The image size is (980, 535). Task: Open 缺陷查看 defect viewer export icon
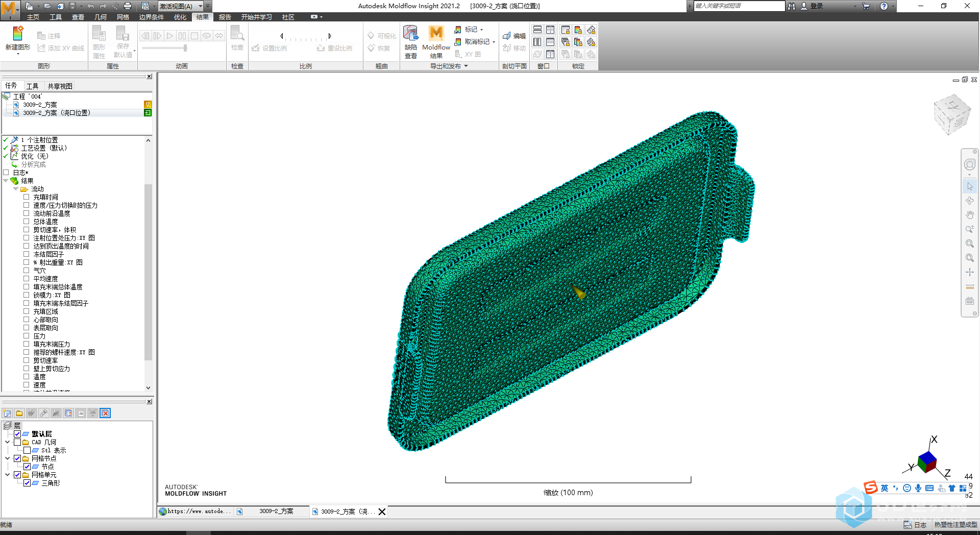coord(411,34)
